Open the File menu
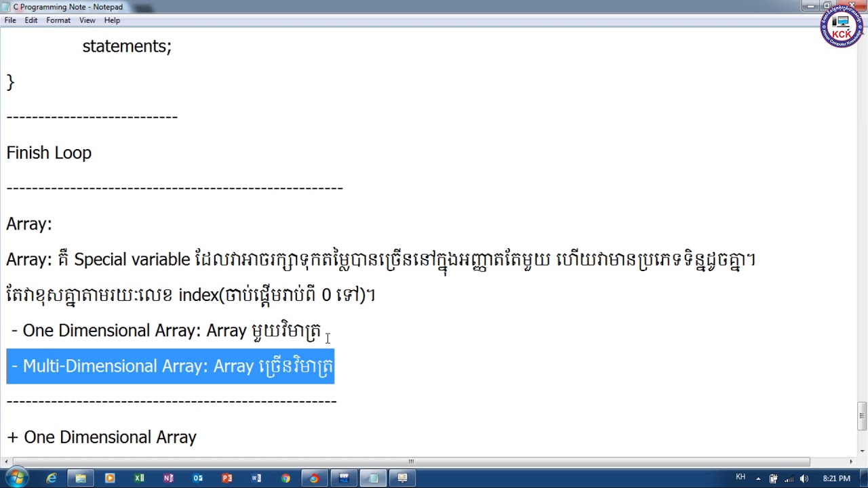868x488 pixels. pos(10,20)
